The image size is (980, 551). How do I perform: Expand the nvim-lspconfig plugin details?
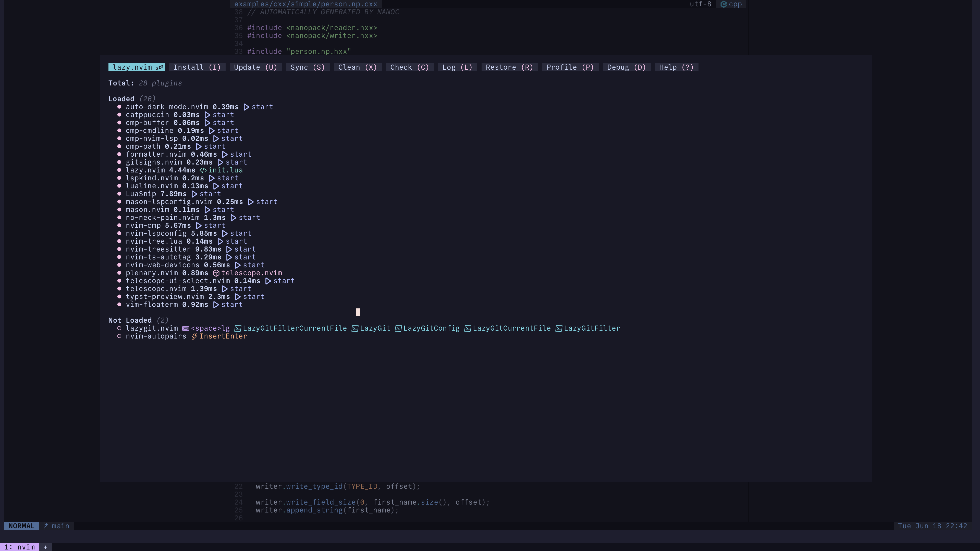(x=156, y=233)
